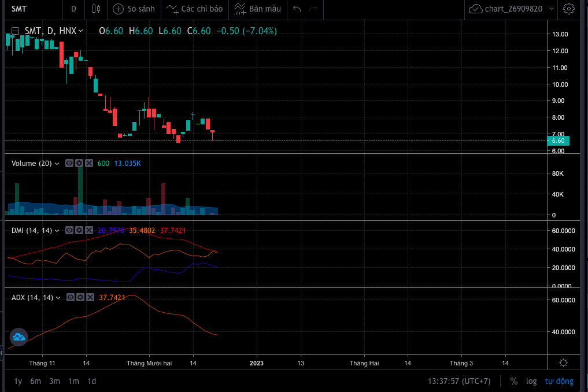Collapse the SMT legend using the minus box
Viewport: 588px width, 392px height.
[16, 31]
